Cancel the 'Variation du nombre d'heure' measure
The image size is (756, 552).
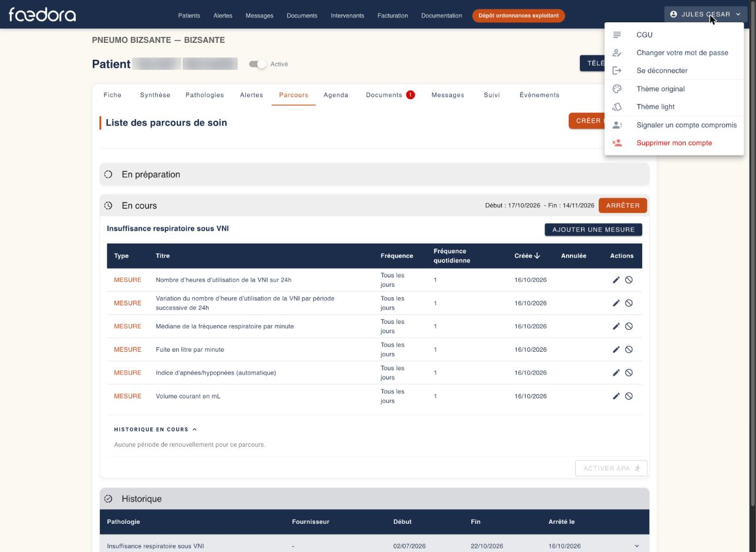tap(629, 303)
